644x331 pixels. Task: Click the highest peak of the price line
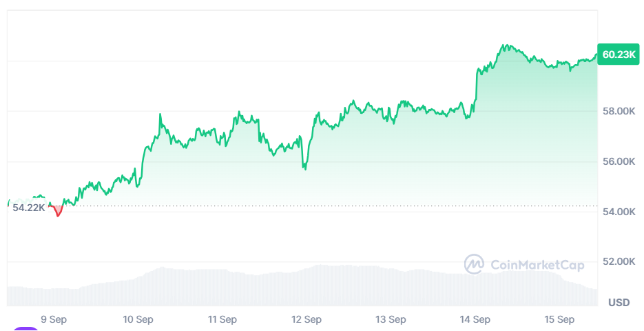tap(505, 46)
